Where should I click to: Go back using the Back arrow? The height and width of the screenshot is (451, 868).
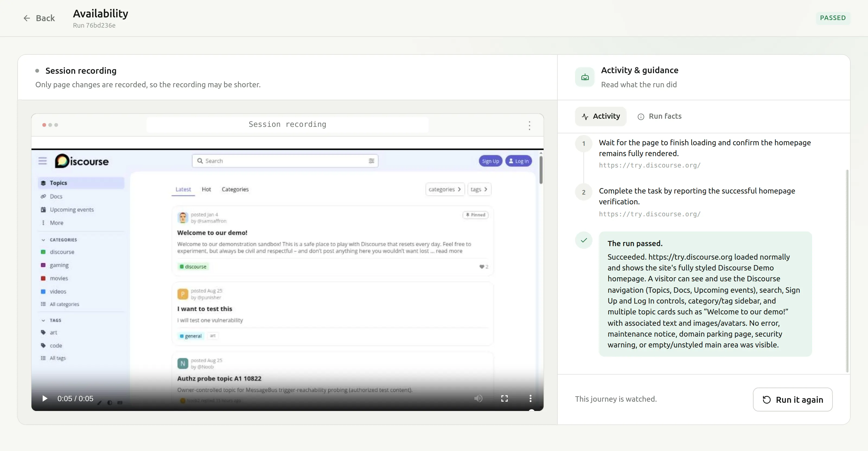[x=39, y=18]
